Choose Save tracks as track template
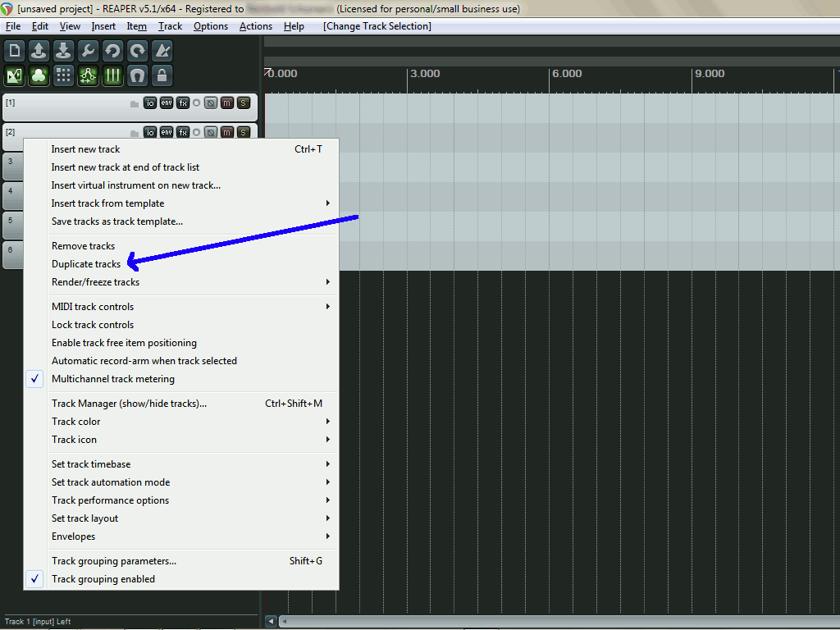840x630 pixels. [181, 221]
